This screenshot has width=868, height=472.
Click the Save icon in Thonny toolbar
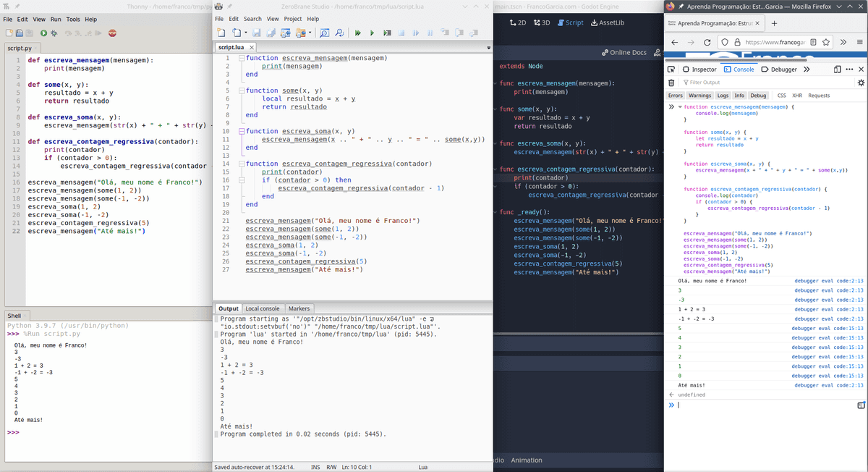[x=28, y=33]
